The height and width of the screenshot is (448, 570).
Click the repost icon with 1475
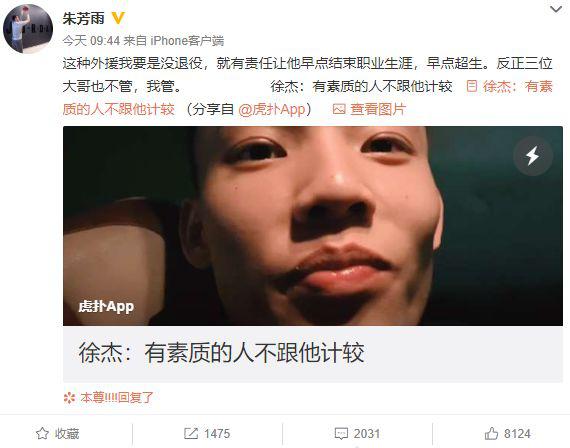pos(207,433)
